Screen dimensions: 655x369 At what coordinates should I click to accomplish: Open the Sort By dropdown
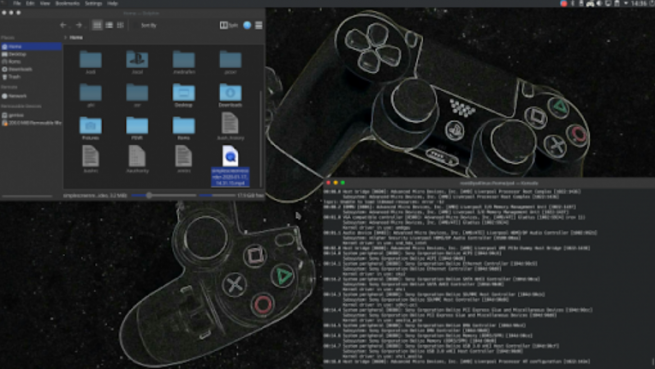point(148,25)
